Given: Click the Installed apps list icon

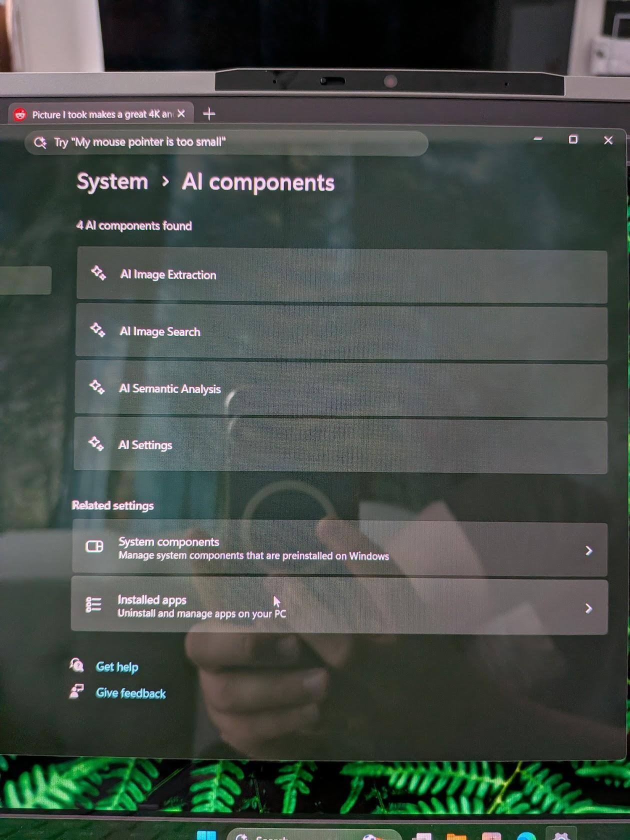Looking at the screenshot, I should pyautogui.click(x=93, y=604).
